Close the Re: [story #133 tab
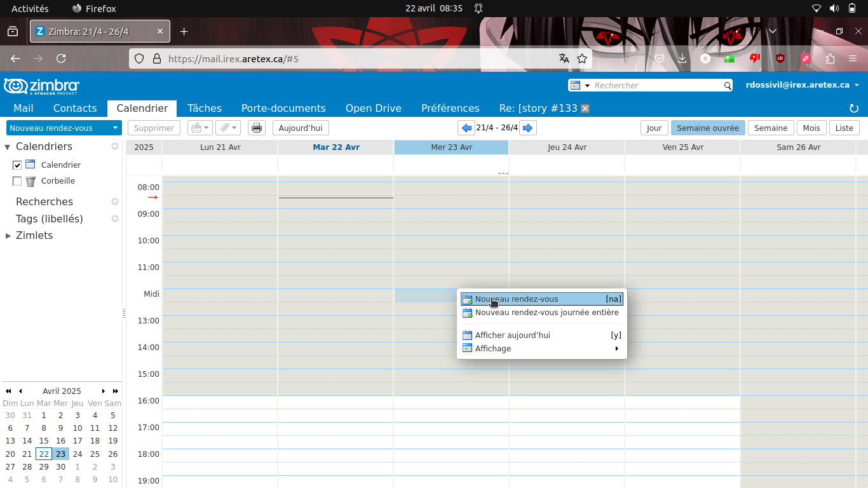 [585, 109]
